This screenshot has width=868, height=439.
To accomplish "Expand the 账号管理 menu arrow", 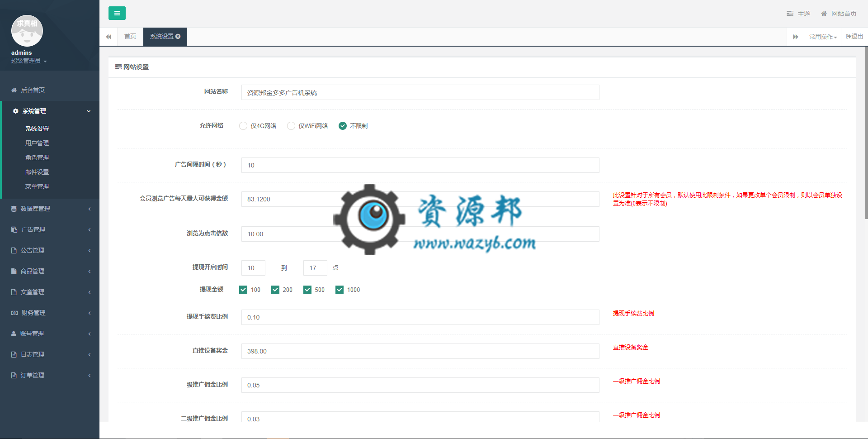I will pyautogui.click(x=90, y=334).
